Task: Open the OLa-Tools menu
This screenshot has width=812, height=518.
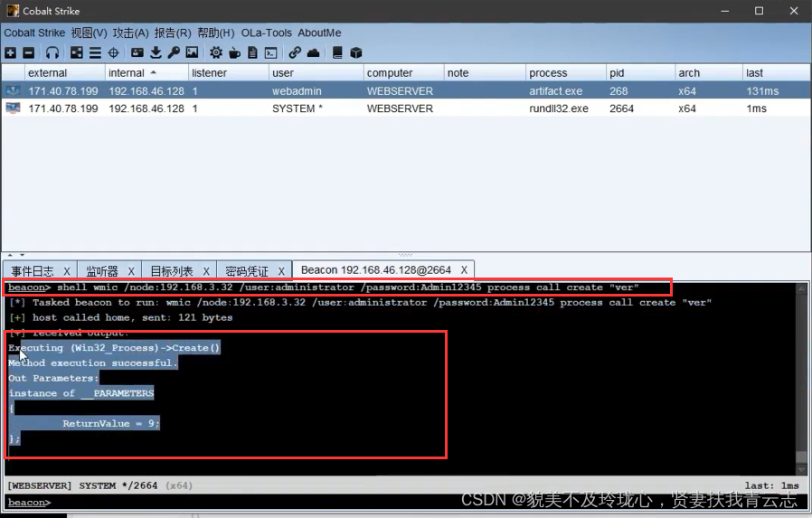Action: (266, 33)
